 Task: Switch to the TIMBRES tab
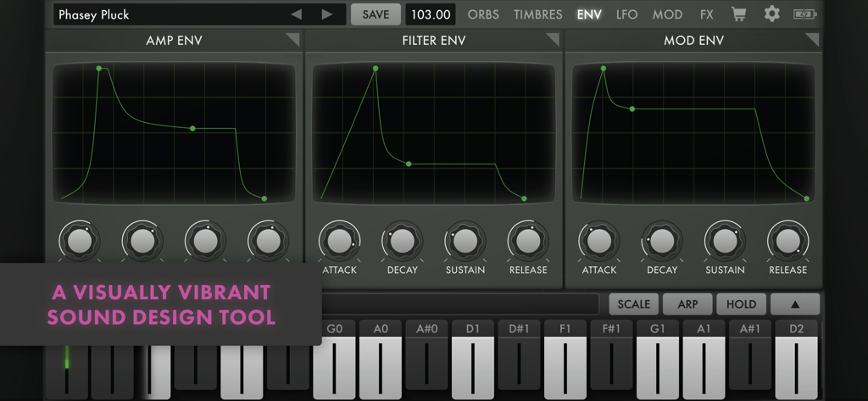tap(537, 14)
